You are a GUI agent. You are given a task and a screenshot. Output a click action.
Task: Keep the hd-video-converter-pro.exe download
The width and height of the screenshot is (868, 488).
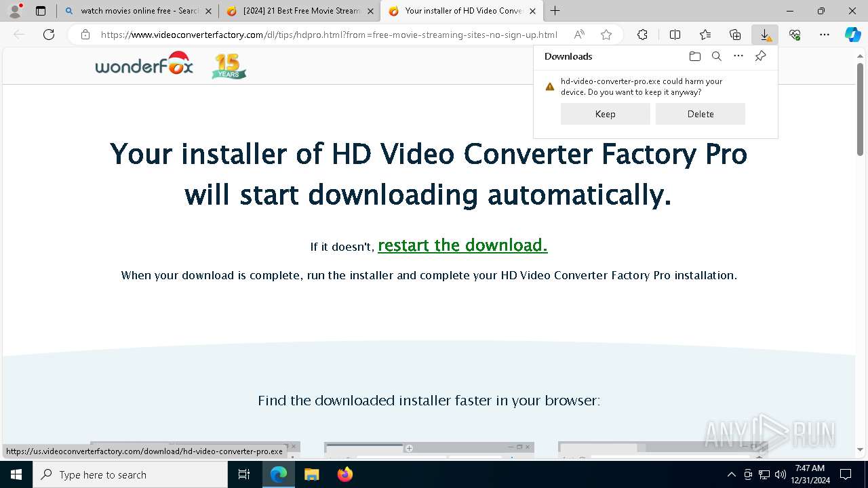pos(605,114)
